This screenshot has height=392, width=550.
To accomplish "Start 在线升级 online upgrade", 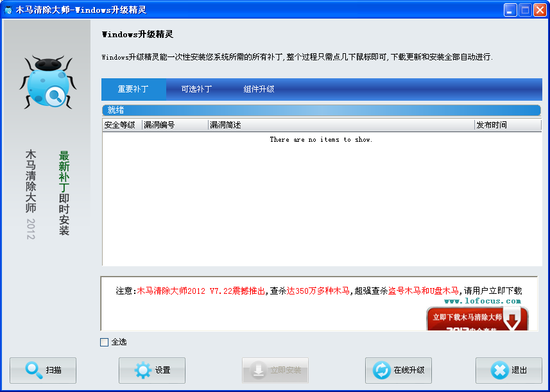I will coord(399,370).
